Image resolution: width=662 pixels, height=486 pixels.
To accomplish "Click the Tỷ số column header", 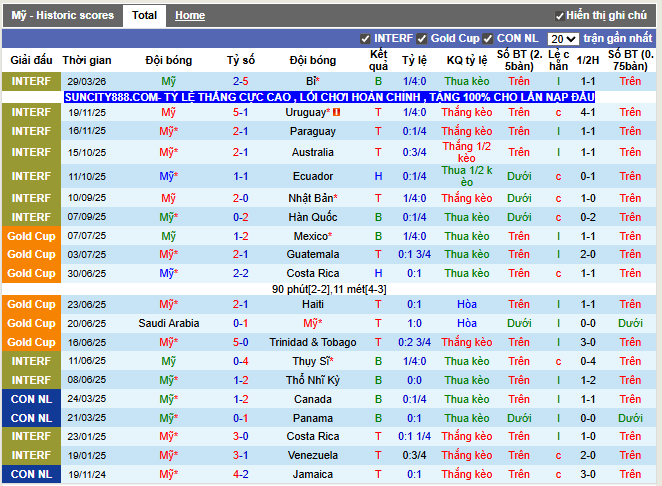I will (x=240, y=60).
